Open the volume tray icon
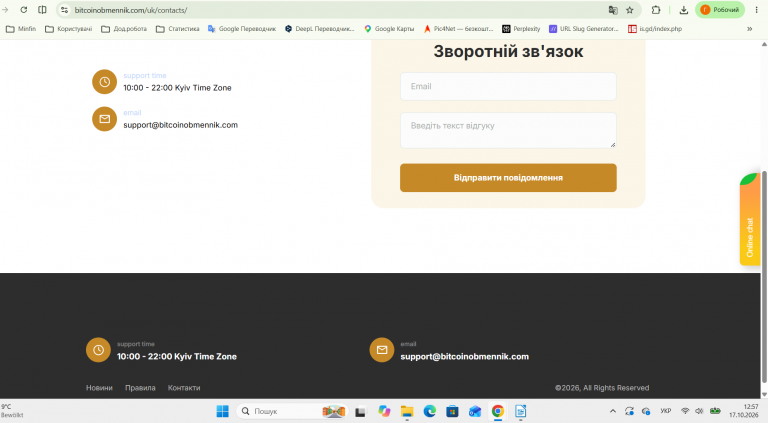Screen dimensions: 768x423 699,411
